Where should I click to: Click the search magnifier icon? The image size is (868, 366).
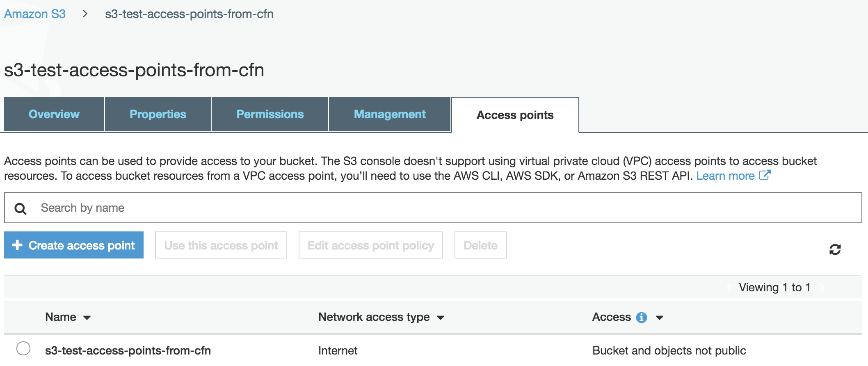pos(21,209)
